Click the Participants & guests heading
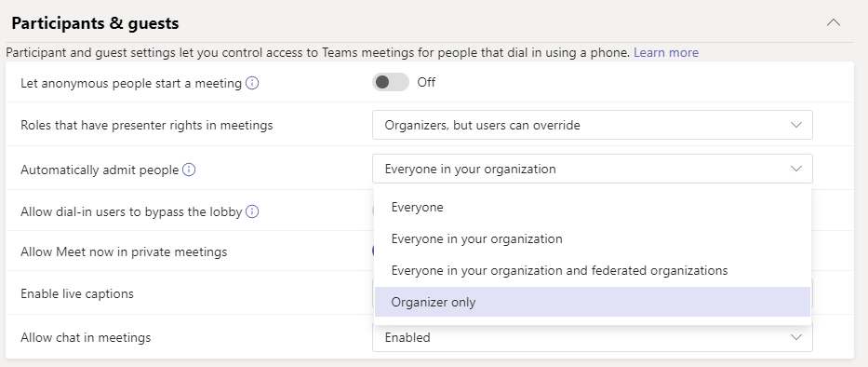 point(95,23)
